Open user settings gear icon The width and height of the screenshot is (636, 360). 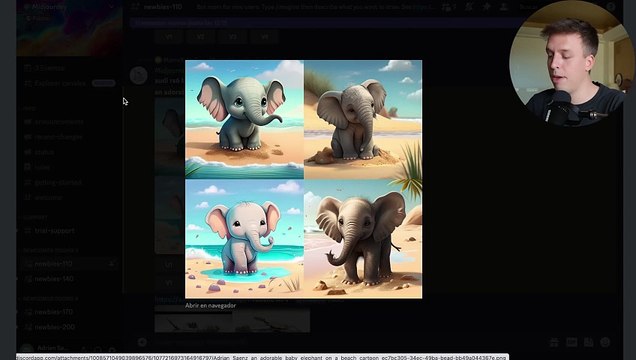(112, 349)
